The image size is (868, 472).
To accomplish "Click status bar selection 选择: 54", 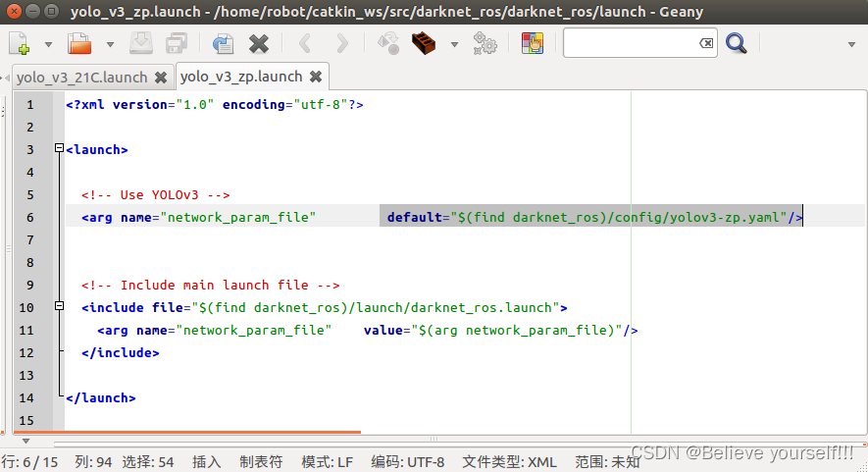I will (x=148, y=462).
